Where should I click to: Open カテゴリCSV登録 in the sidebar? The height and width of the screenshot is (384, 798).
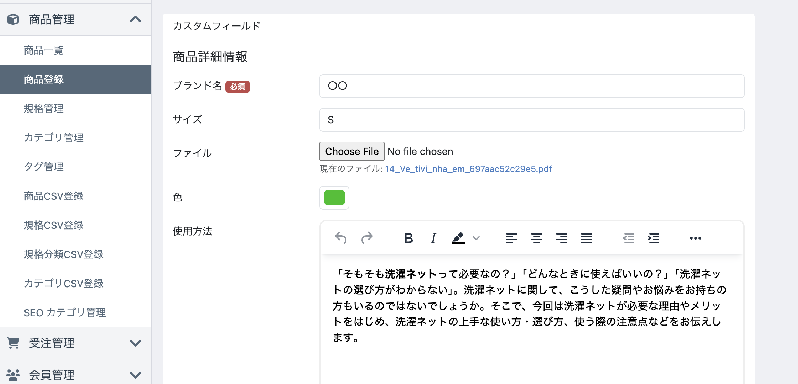click(x=75, y=283)
